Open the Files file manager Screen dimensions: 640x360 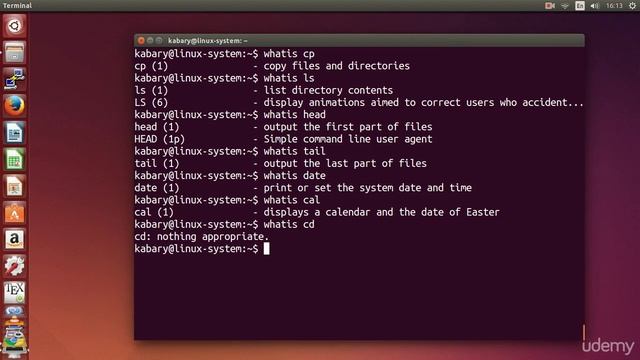14,52
